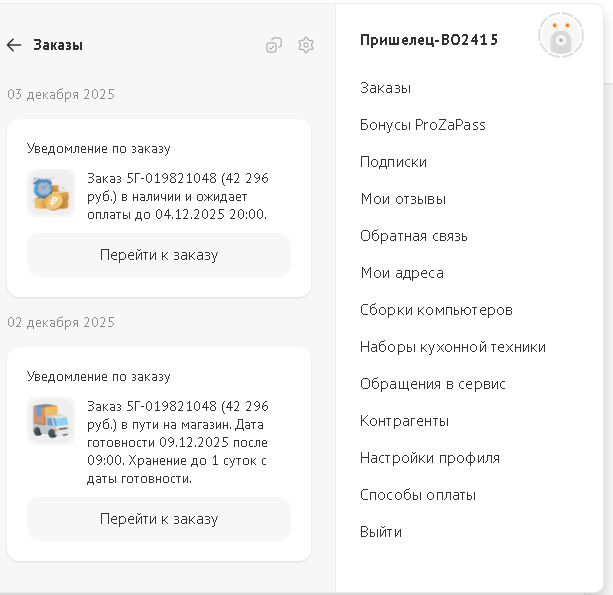Choose Наборы кухонной техники

452,347
